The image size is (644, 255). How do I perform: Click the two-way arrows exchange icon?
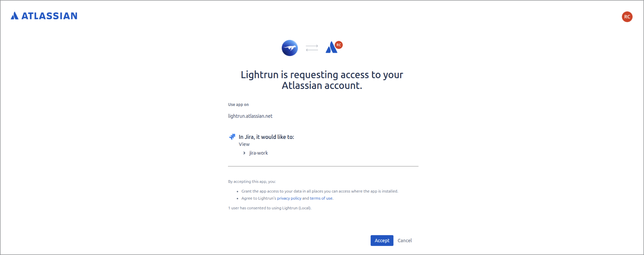click(312, 48)
